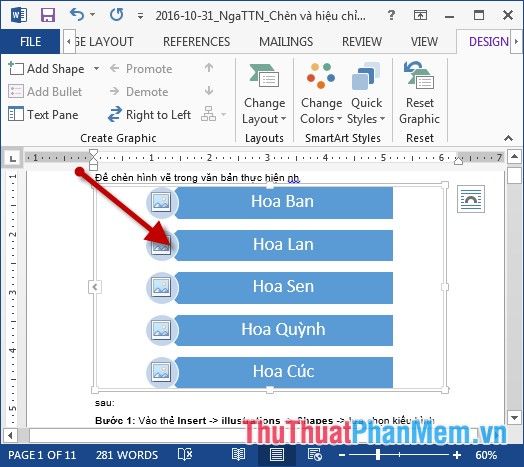Open Quick Styles gallery
The width and height of the screenshot is (524, 467).
[366, 94]
